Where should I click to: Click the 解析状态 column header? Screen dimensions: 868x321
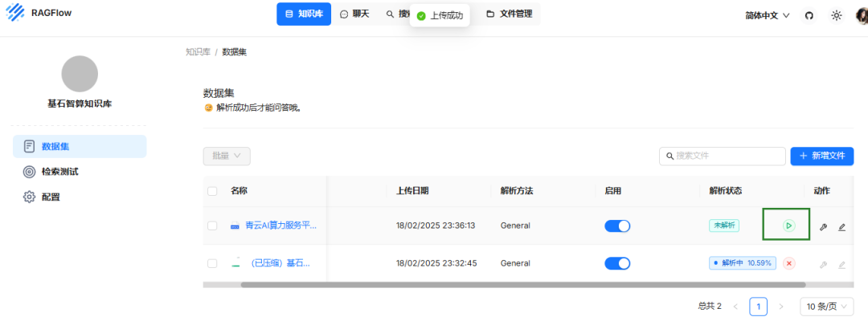pyautogui.click(x=725, y=191)
